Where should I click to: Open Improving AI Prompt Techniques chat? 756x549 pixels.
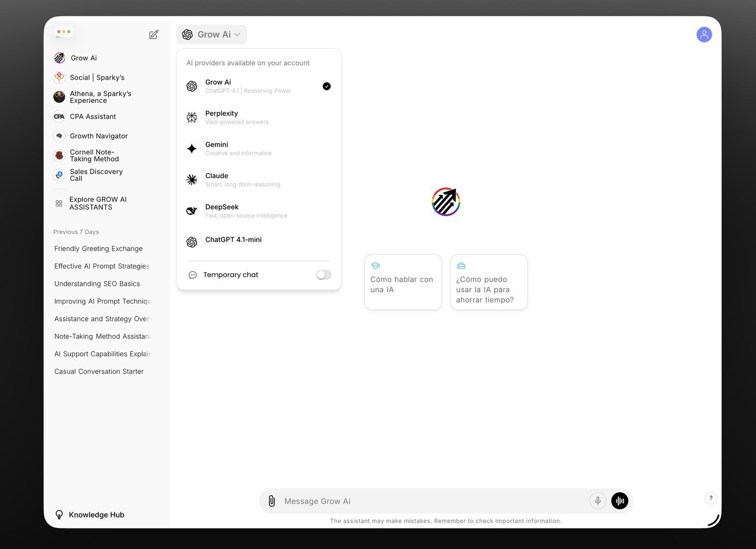(103, 301)
